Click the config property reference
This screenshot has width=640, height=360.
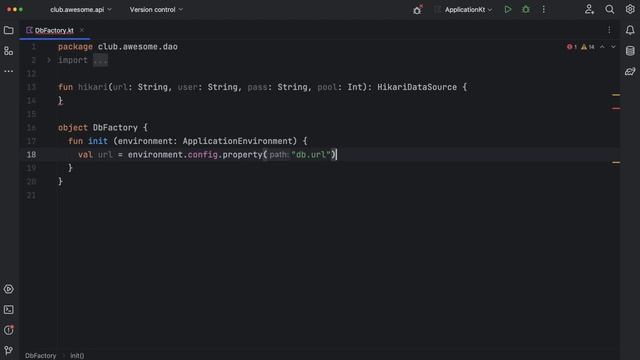click(x=202, y=155)
